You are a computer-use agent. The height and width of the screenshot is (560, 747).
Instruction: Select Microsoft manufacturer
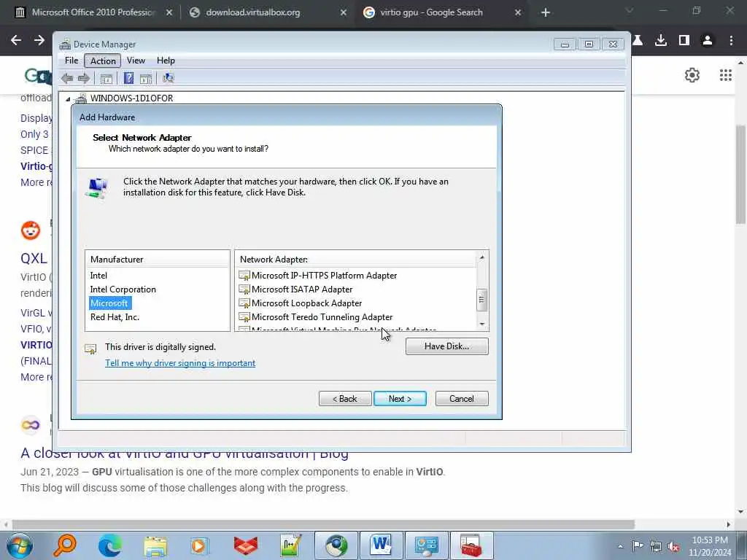(109, 303)
